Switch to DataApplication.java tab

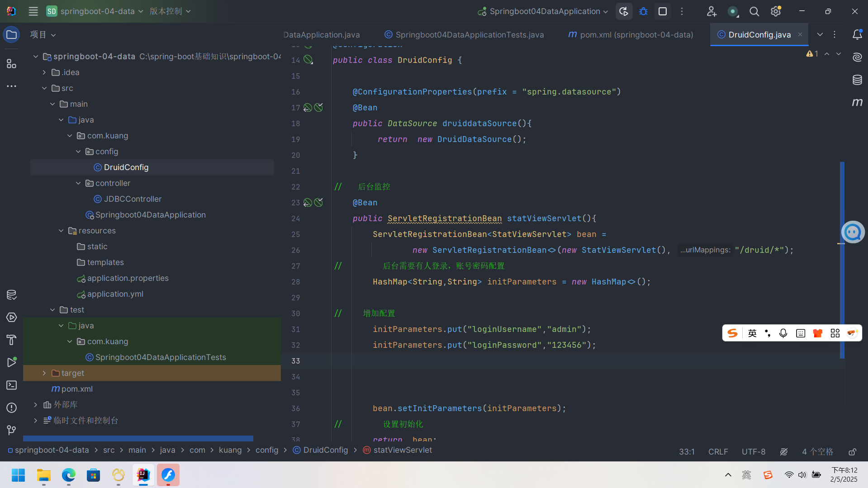(x=322, y=35)
